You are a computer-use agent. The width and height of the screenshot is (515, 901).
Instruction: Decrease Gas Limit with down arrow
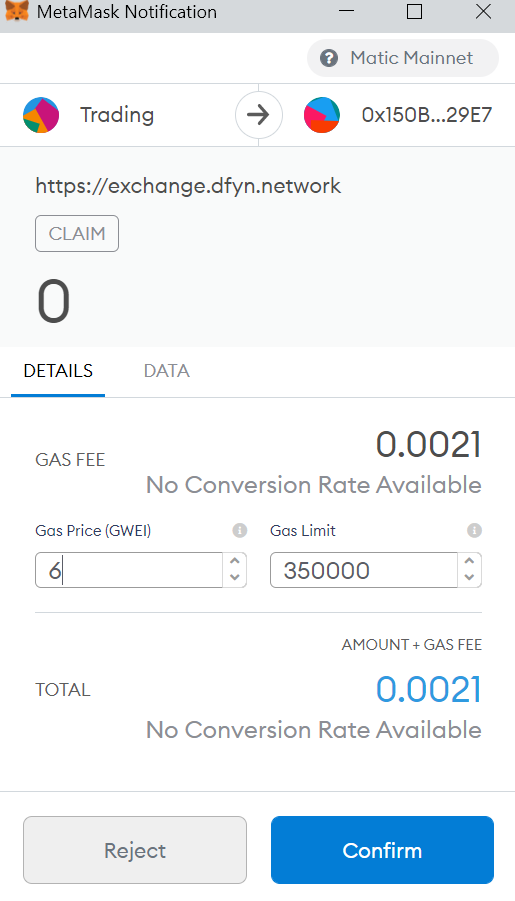(x=470, y=577)
